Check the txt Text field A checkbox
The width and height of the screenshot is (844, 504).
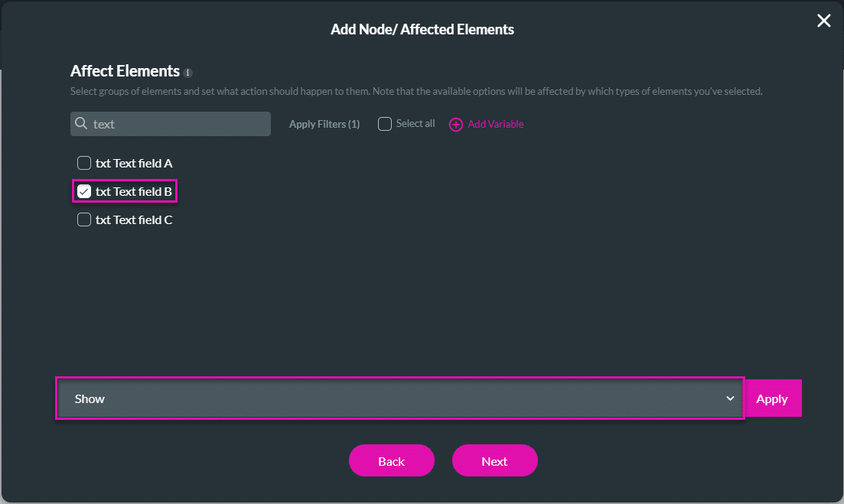[x=84, y=163]
